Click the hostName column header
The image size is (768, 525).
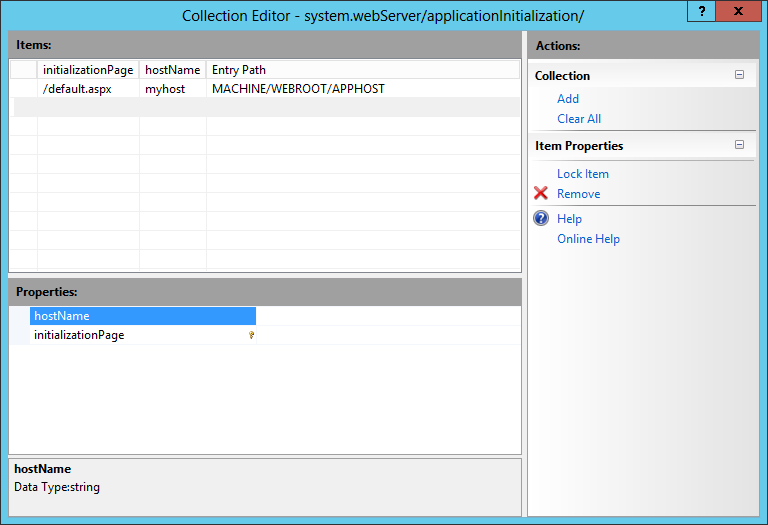coord(172,70)
